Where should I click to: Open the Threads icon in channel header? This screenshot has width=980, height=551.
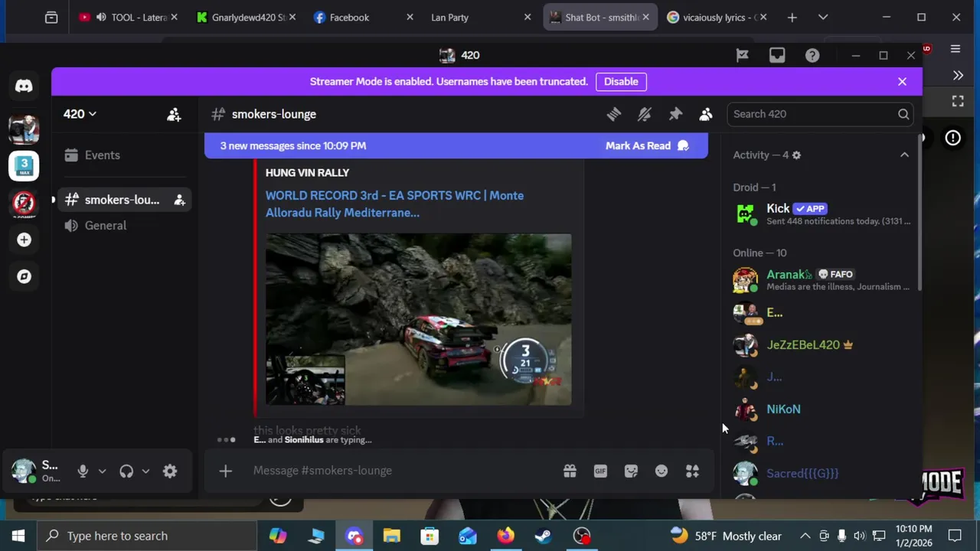click(x=614, y=114)
